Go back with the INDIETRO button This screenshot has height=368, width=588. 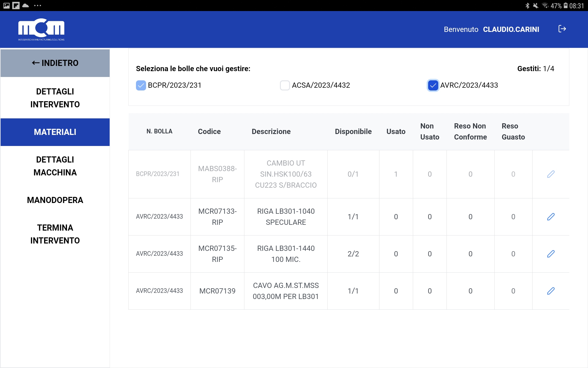tap(55, 63)
